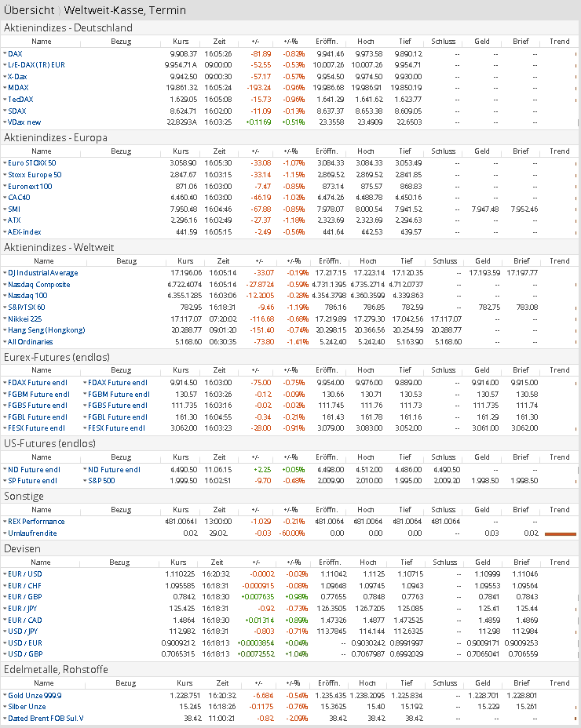The height and width of the screenshot is (728, 581).
Task: Open the Silber Unze link
Action: click(x=28, y=707)
